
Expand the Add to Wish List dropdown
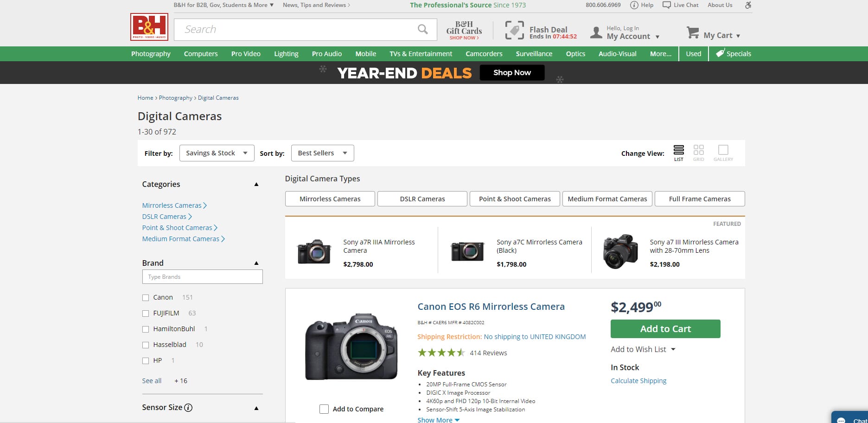click(643, 349)
